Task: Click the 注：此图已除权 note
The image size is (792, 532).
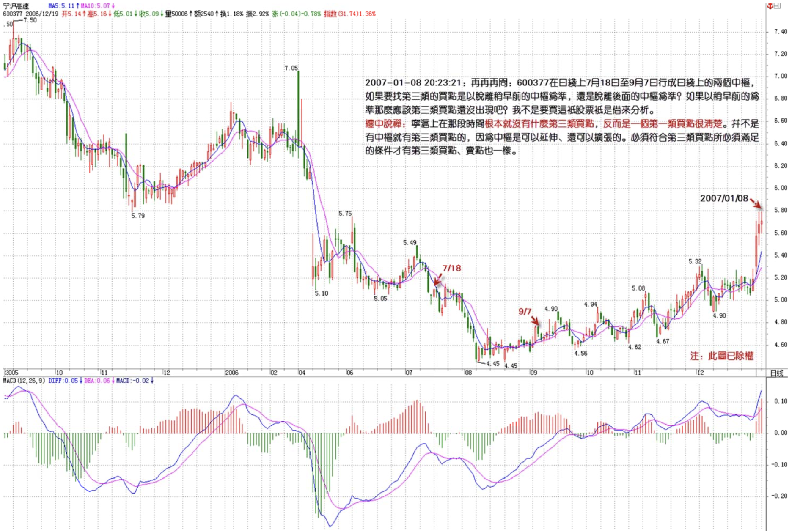Action: 722,356
